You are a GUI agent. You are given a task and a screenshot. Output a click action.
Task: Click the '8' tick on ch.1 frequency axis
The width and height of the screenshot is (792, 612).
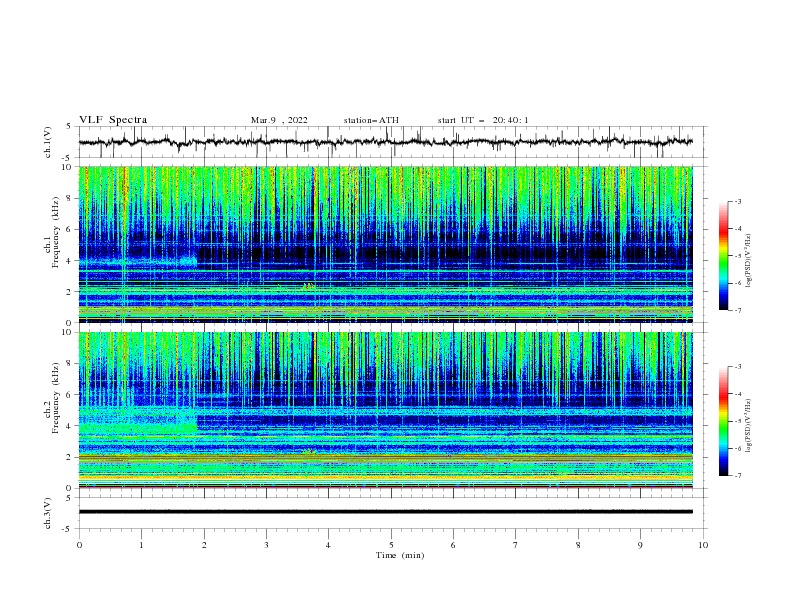point(70,198)
